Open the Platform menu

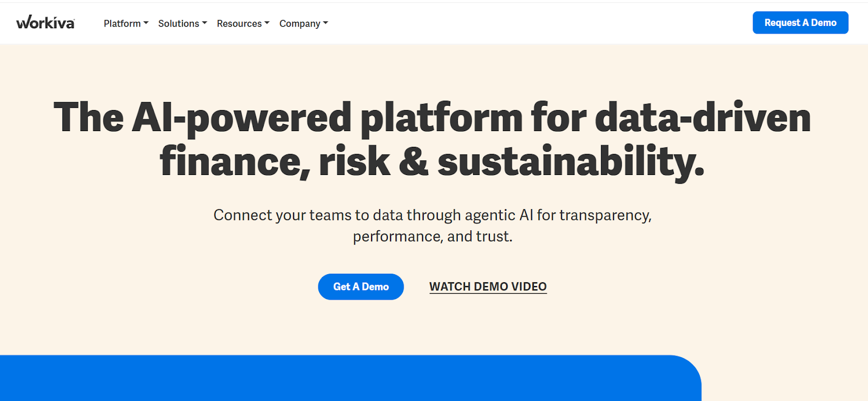click(x=122, y=23)
